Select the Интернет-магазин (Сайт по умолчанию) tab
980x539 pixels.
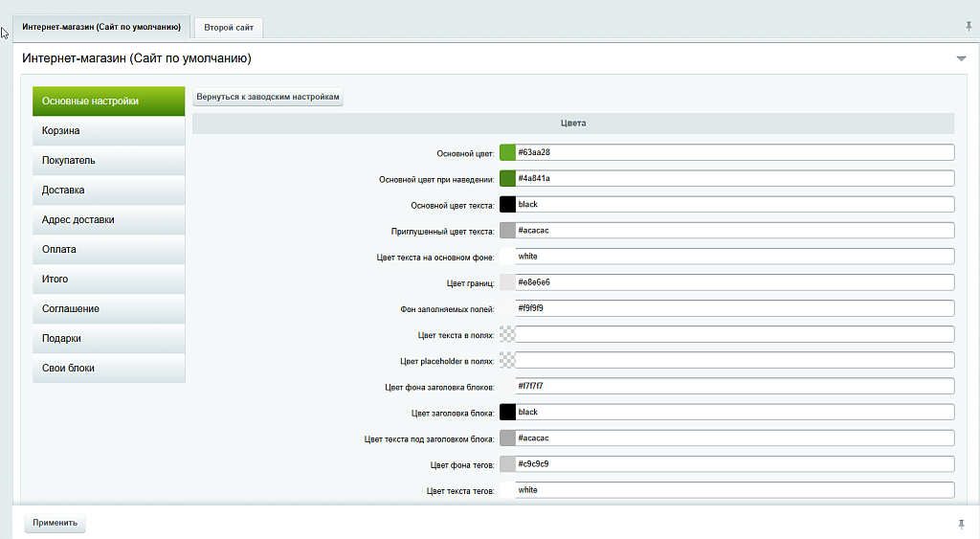click(101, 27)
